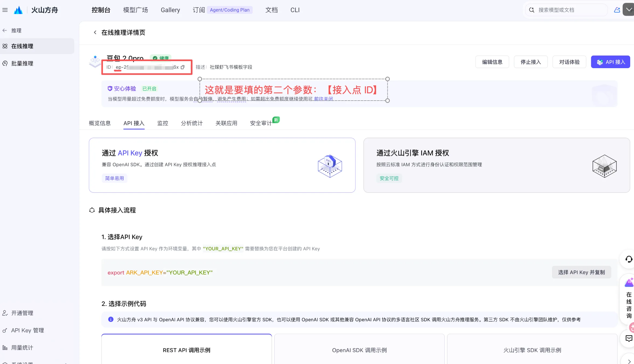This screenshot has width=634, height=364.
Task: Open headset customer support icon
Action: tap(629, 259)
